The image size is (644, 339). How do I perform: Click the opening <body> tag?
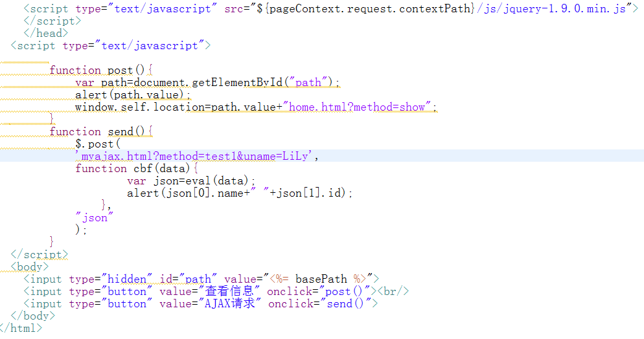[30, 267]
